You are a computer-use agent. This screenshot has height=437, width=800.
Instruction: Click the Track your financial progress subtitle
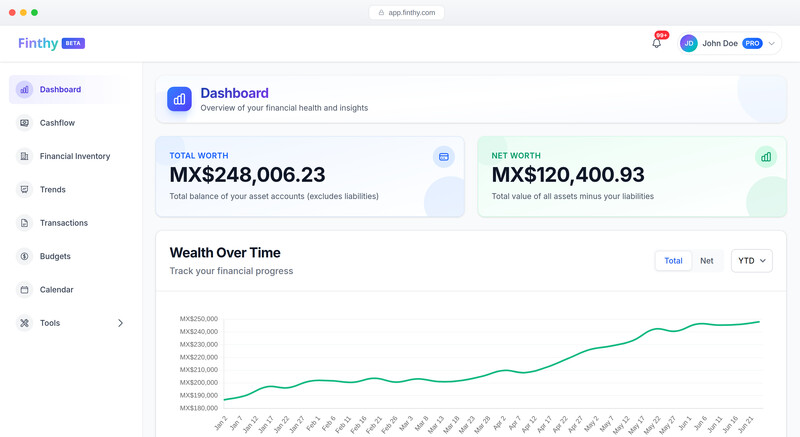231,271
